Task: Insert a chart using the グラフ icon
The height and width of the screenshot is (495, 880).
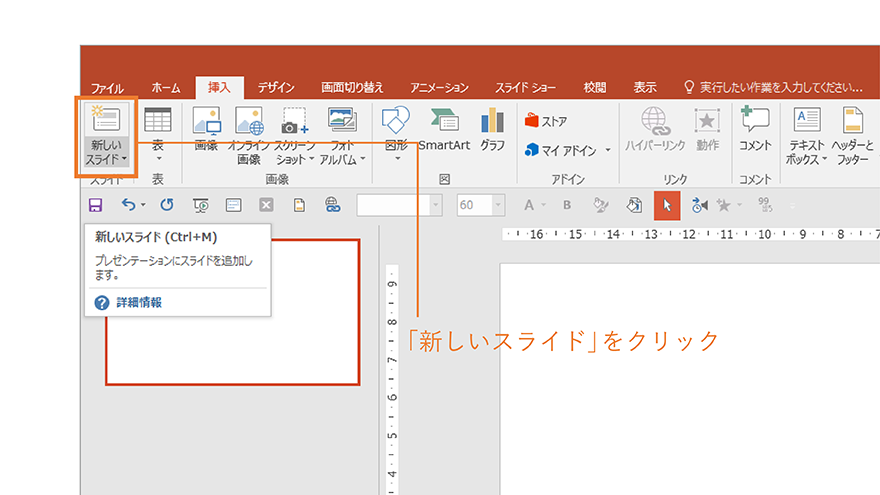Action: [492, 121]
